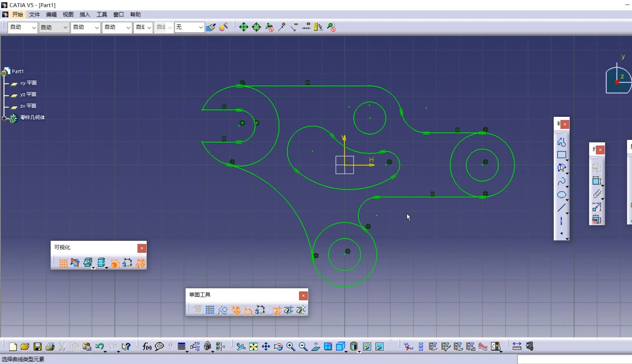The height and width of the screenshot is (364, 632).
Task: Open the 无 dropdown
Action: (x=189, y=27)
